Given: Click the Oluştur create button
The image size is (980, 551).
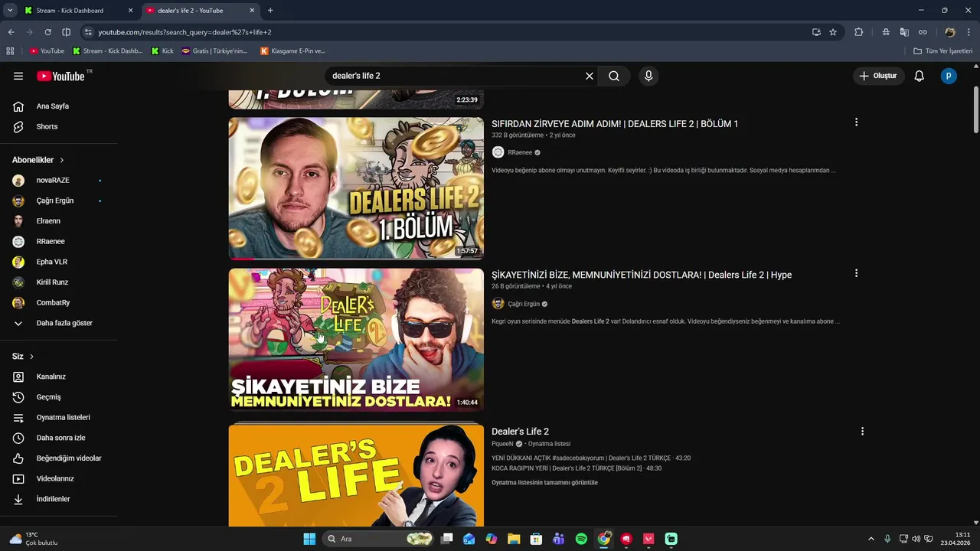Looking at the screenshot, I should pyautogui.click(x=878, y=76).
